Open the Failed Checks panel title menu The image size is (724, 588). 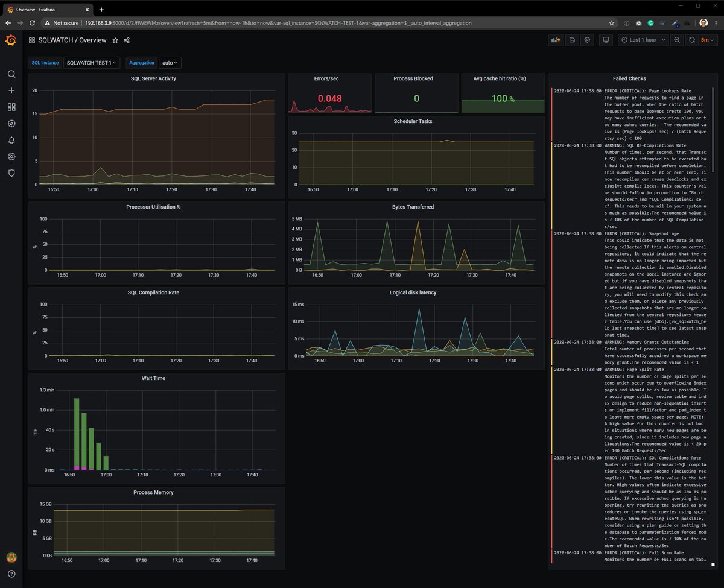tap(629, 78)
